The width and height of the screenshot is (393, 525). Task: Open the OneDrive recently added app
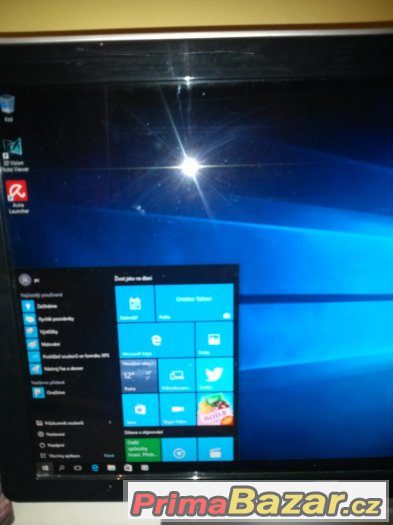tap(49, 392)
